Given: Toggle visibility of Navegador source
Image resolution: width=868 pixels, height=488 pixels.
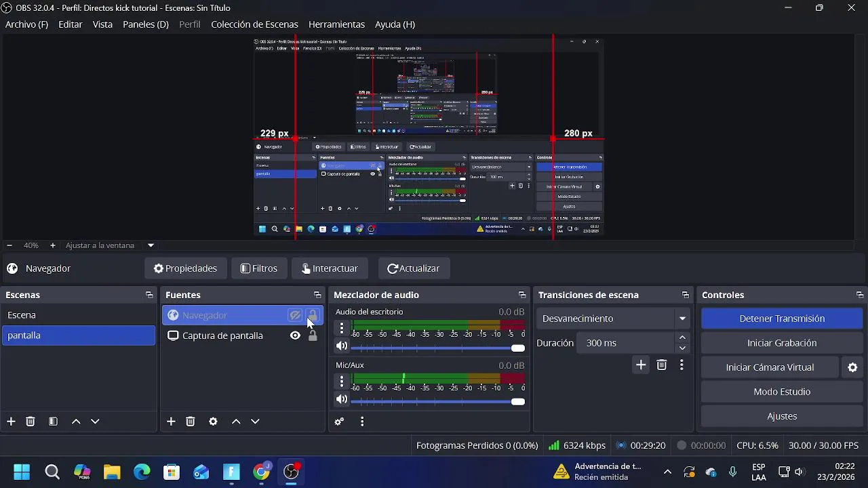Looking at the screenshot, I should [x=295, y=315].
